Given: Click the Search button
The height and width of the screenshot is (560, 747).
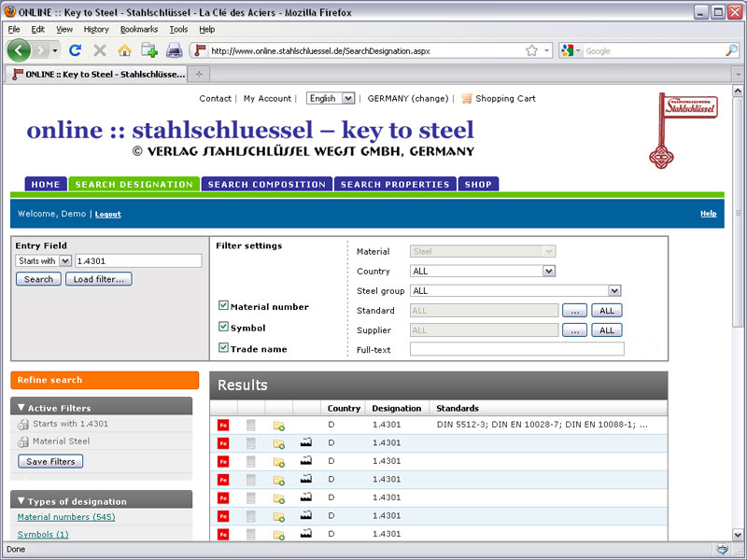Looking at the screenshot, I should [x=38, y=279].
